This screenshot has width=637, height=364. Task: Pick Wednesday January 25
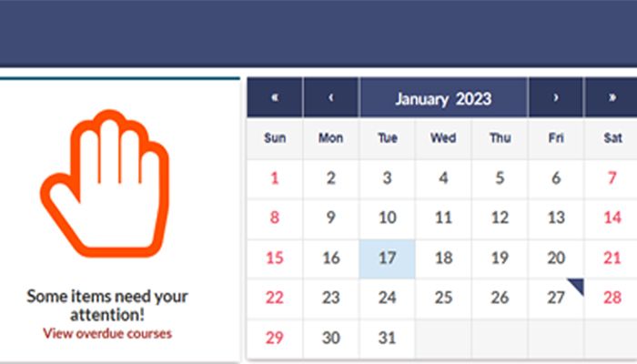point(443,298)
